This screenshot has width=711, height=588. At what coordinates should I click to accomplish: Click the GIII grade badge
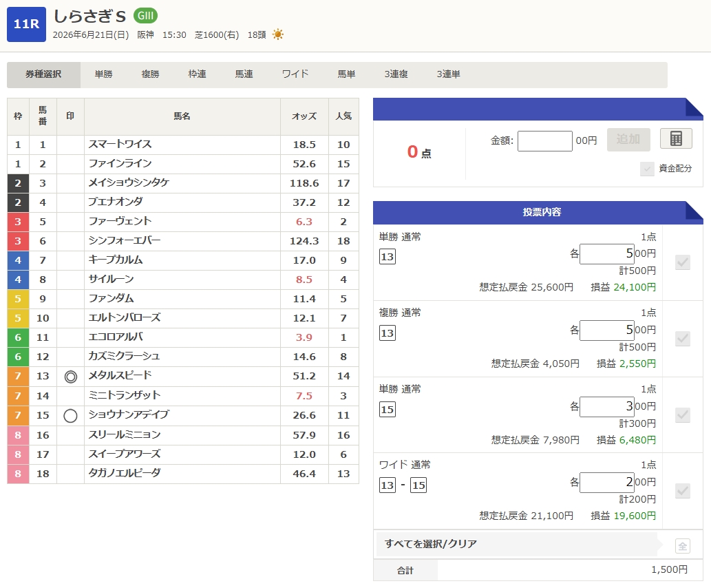(145, 16)
